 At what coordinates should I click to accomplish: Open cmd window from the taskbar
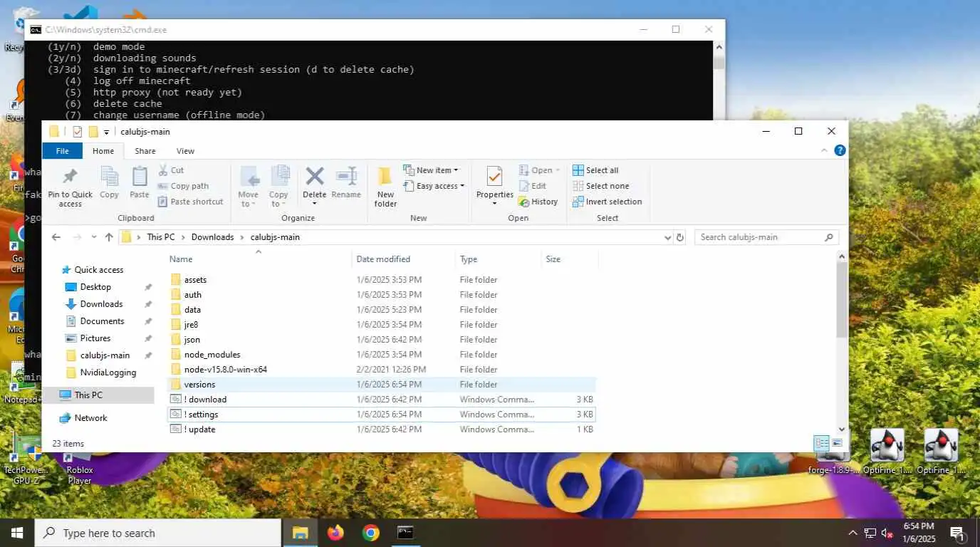click(x=405, y=532)
